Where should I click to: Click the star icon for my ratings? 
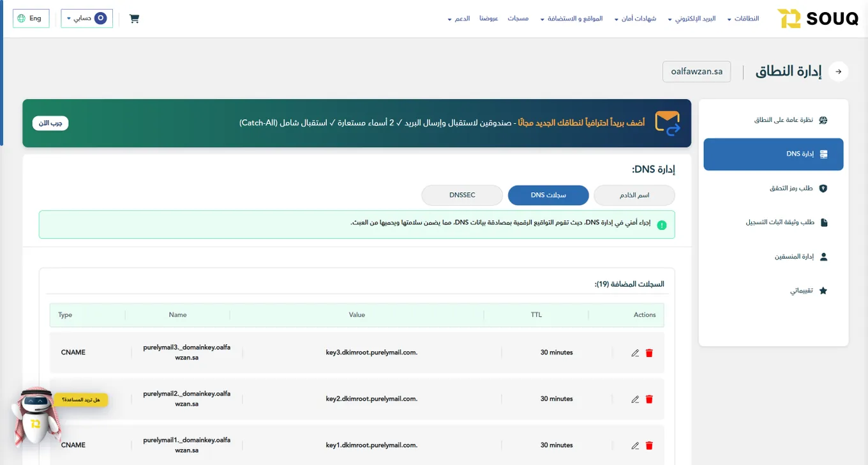coord(823,291)
